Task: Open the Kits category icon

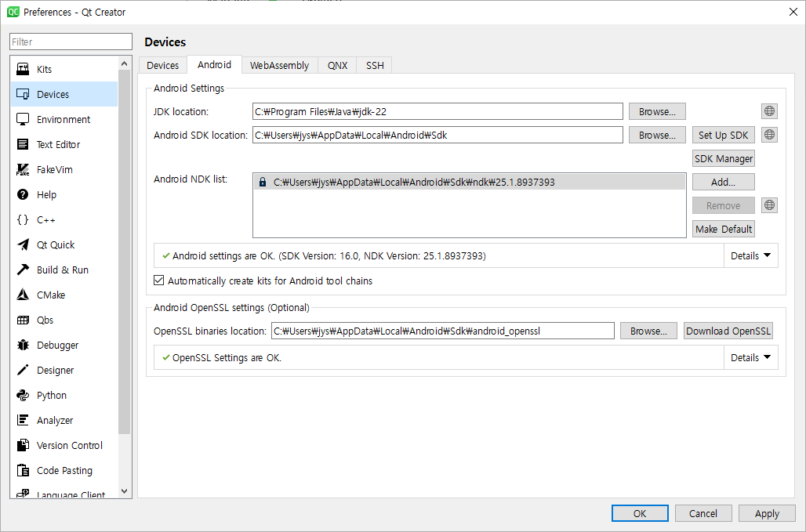Action: point(23,69)
